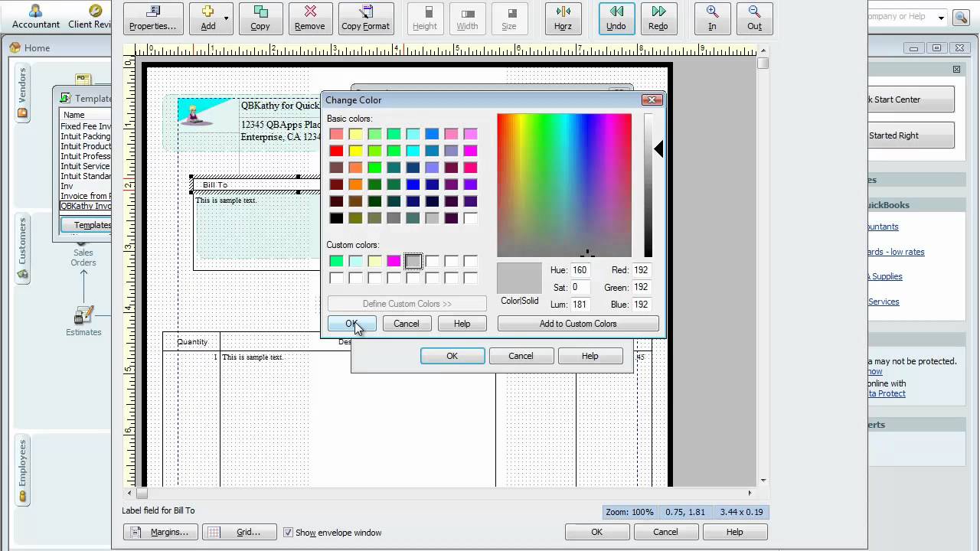
Task: Zoom In using the magnifier icon
Action: coord(712,18)
